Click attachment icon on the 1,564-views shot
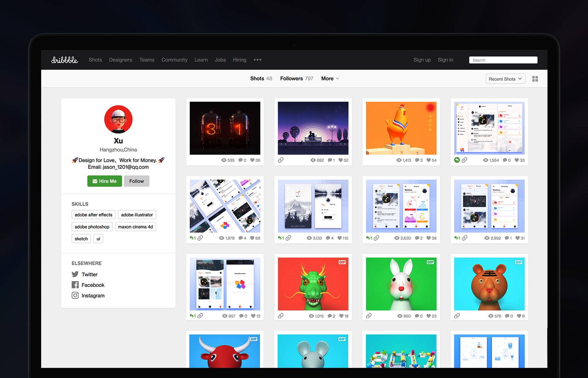The height and width of the screenshot is (378, 588). pos(465,160)
